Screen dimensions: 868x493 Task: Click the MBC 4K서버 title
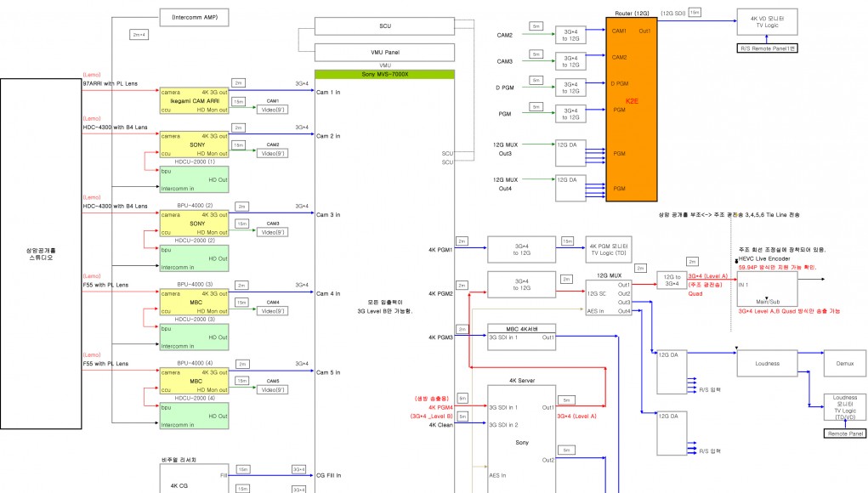(521, 329)
